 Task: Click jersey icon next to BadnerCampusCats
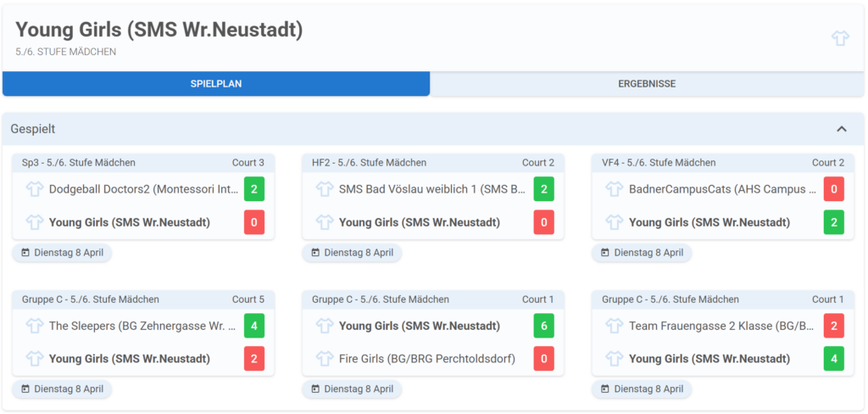[615, 189]
